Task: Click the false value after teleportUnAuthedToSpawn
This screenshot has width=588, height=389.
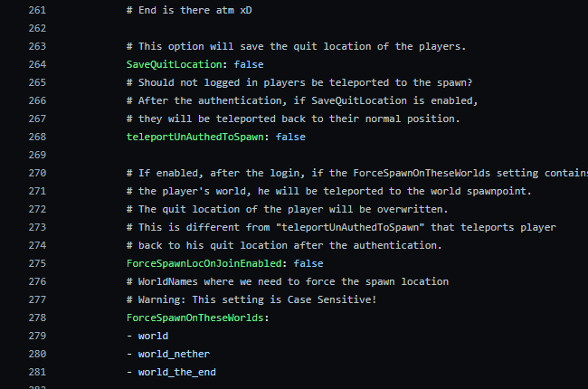Action: click(290, 137)
